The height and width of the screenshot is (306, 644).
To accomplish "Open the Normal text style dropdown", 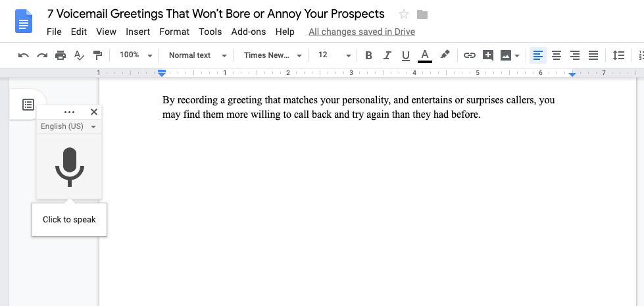I will [x=197, y=55].
